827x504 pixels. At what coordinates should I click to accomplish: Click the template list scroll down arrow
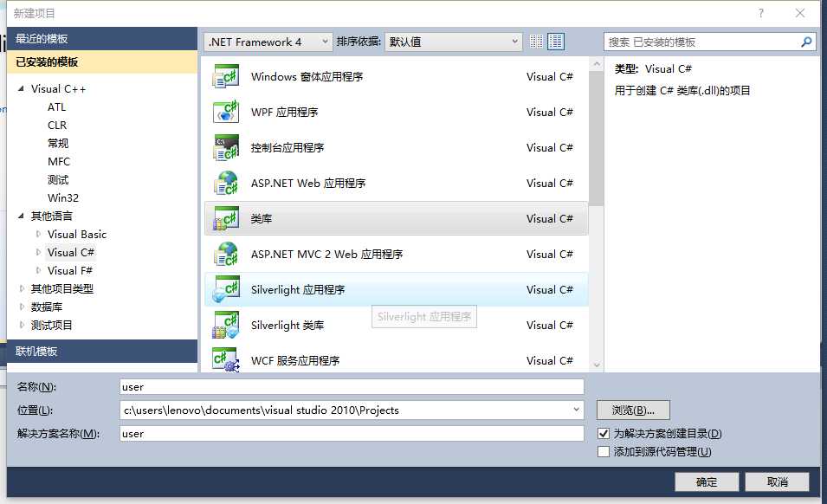[597, 365]
